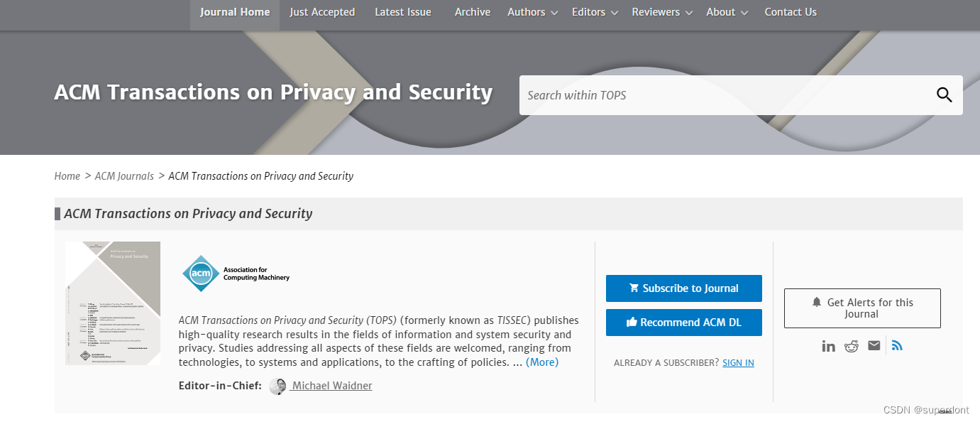The image size is (980, 422).
Task: Expand the Reviewers navigation dropdown
Action: pos(688,13)
